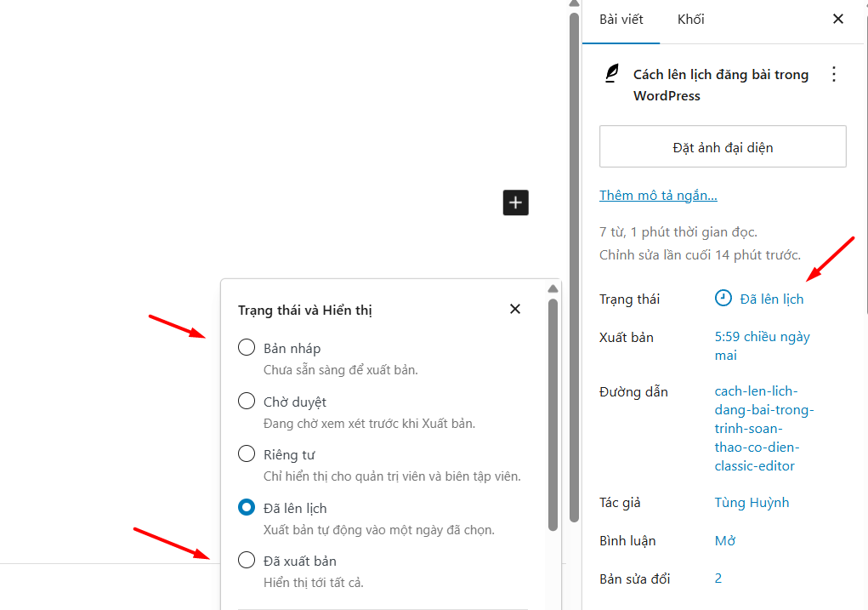Edit the cach-len-lich-dang-bai slug link
The height and width of the screenshot is (610, 868).
[x=764, y=428]
